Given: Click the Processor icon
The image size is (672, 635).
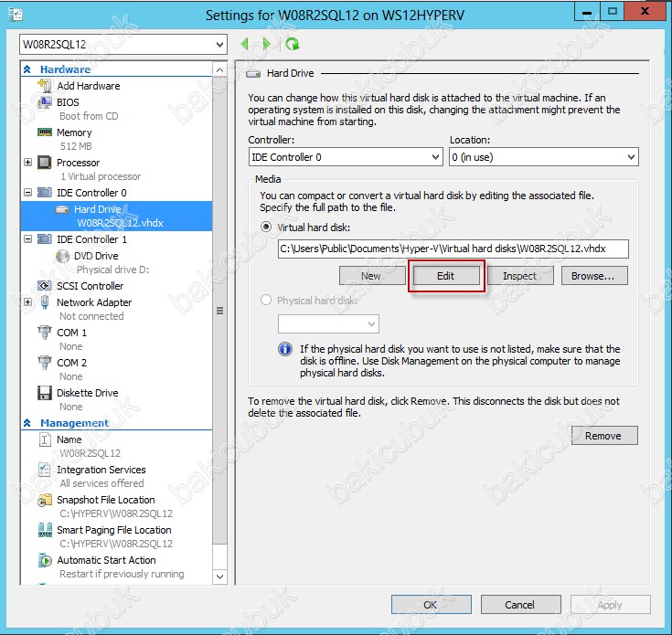Looking at the screenshot, I should (45, 163).
